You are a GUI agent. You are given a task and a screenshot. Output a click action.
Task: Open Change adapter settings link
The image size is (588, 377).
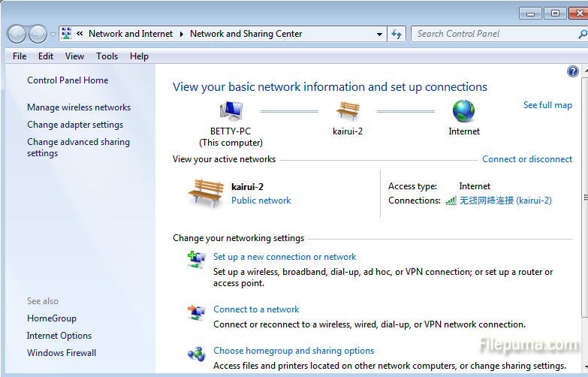click(75, 125)
